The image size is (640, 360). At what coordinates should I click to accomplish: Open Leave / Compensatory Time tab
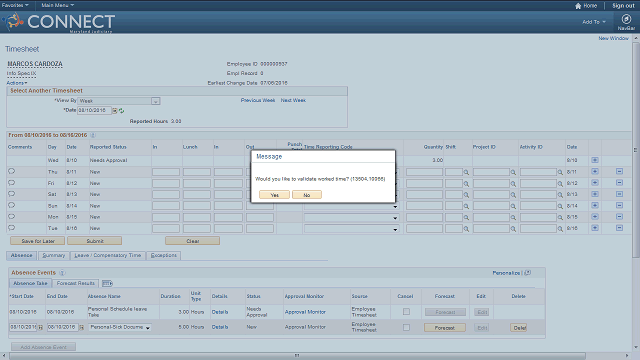click(x=108, y=256)
